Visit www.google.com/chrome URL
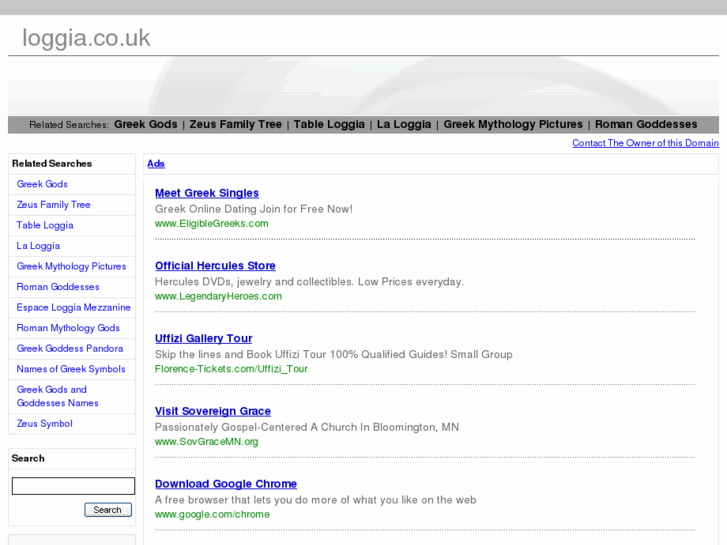Viewport: 727px width, 545px height. click(212, 514)
